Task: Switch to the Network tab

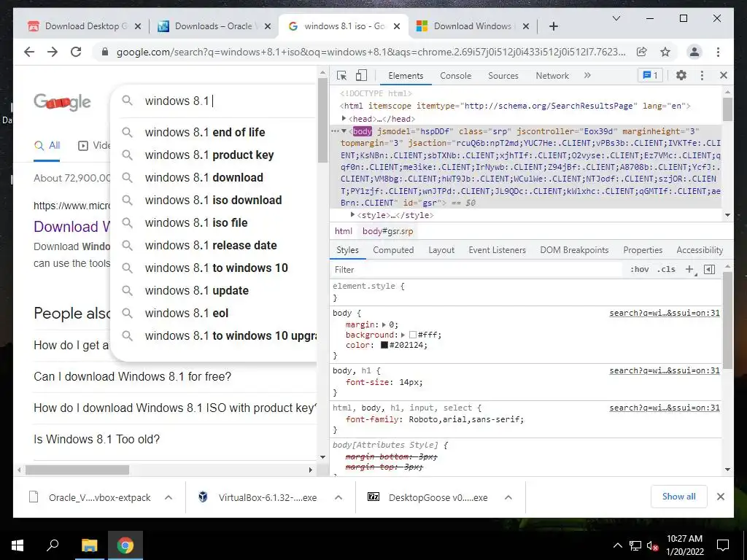Action: 552,76
